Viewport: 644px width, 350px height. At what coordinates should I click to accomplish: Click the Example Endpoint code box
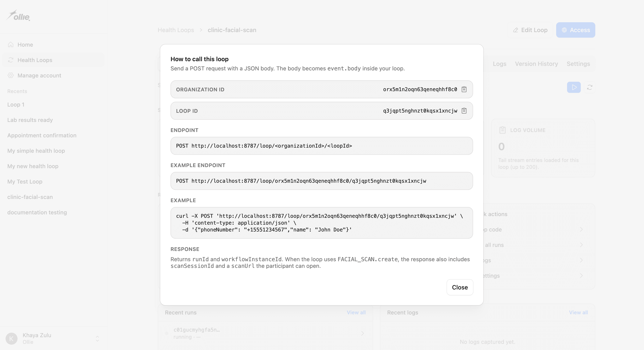click(x=322, y=181)
